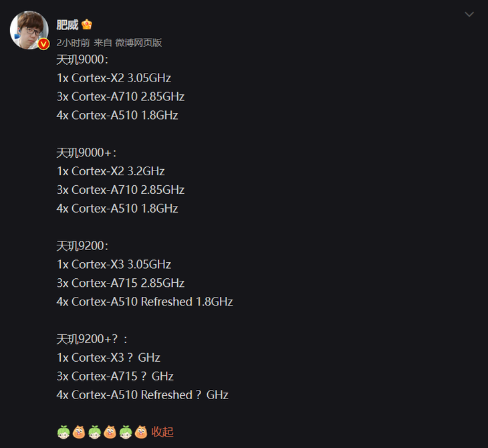Open the 肥威 username profile link
Viewport: 488px width, 448px height.
coord(68,25)
